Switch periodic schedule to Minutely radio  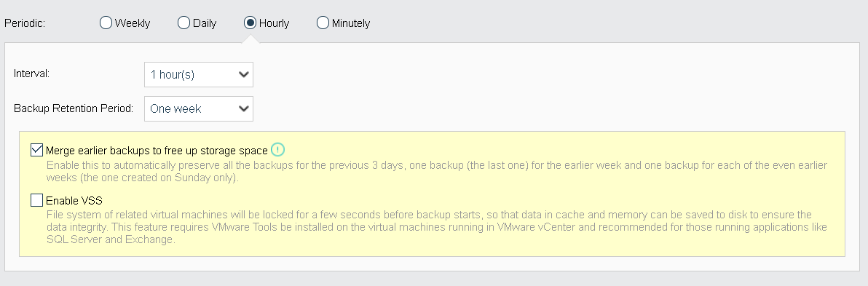point(323,23)
